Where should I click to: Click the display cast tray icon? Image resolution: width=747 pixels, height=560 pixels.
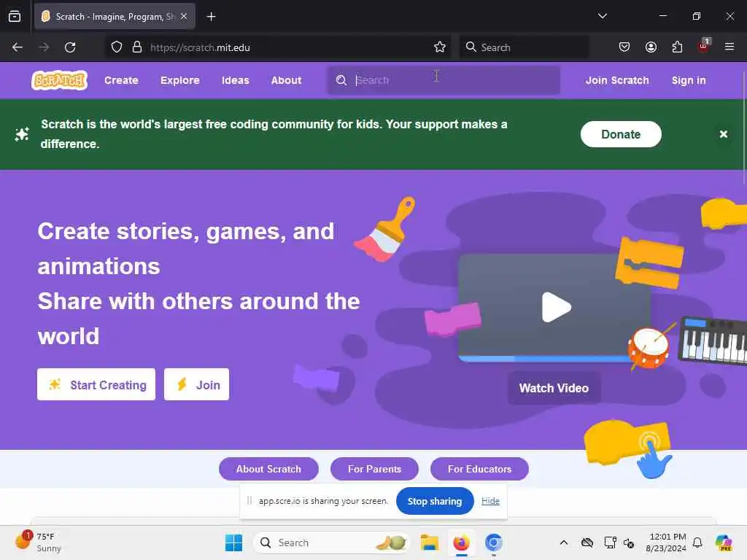pos(611,542)
